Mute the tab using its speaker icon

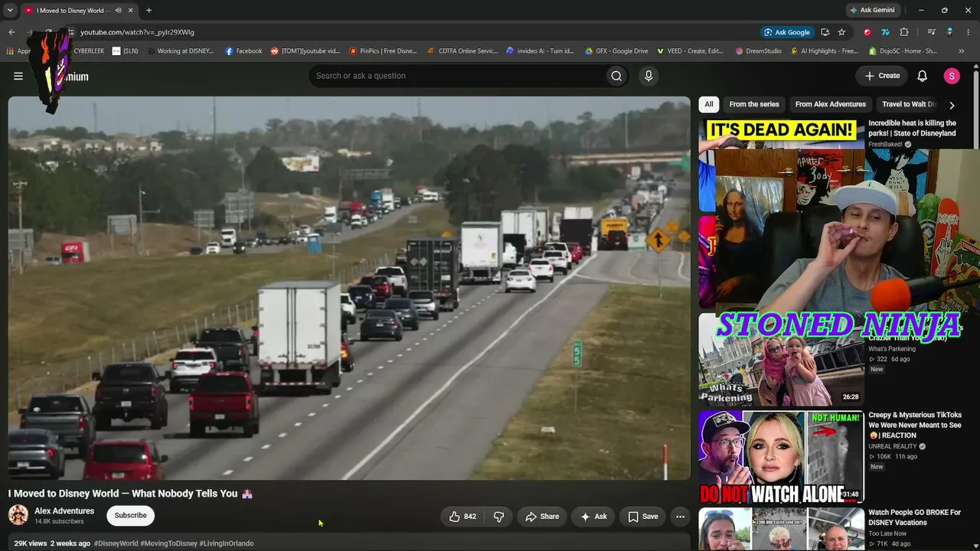point(119,11)
